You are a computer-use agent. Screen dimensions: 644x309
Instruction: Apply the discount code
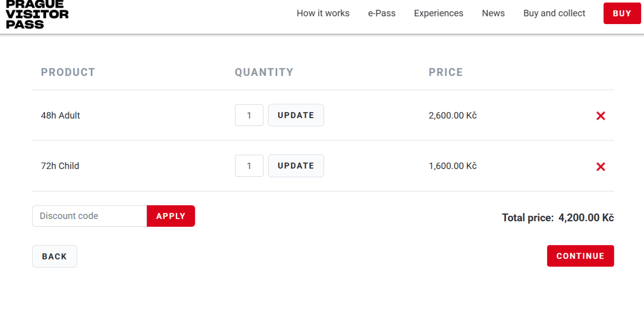point(171,216)
